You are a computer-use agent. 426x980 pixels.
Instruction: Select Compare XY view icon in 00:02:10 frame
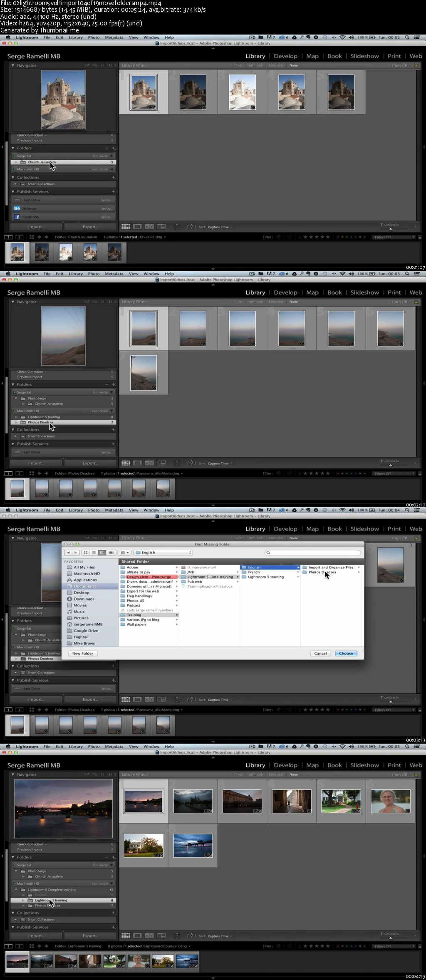[149, 463]
